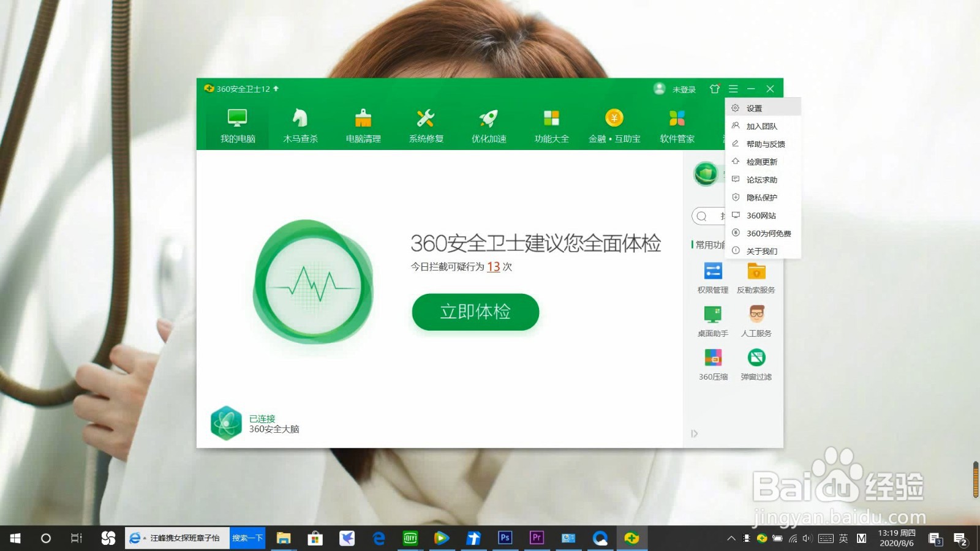The width and height of the screenshot is (980, 551).
Task: Launch Premiere Pro from taskbar
Action: 537,538
